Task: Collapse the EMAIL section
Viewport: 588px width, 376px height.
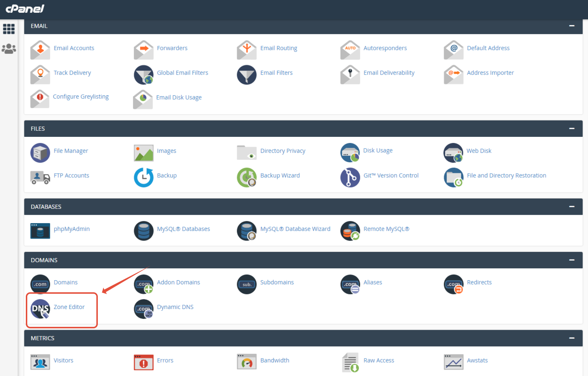Action: [572, 26]
